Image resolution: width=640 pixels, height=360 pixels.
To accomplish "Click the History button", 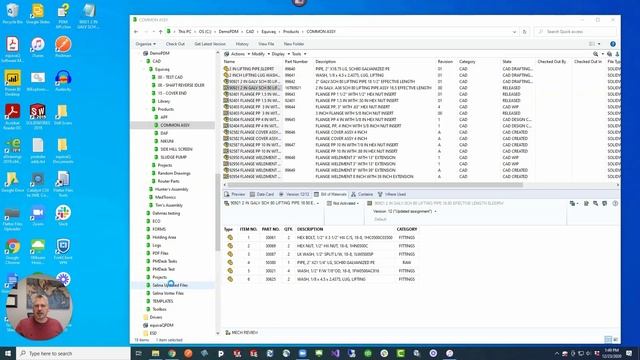I will 242,44.
